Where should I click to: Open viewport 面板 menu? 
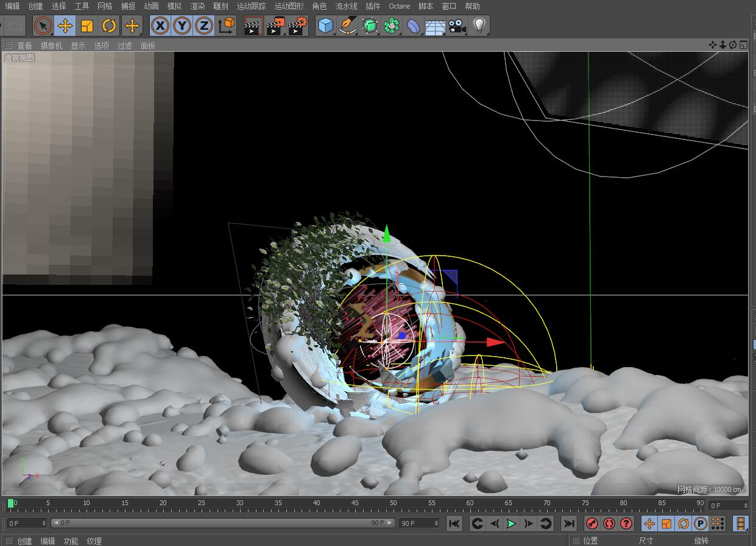(x=147, y=46)
